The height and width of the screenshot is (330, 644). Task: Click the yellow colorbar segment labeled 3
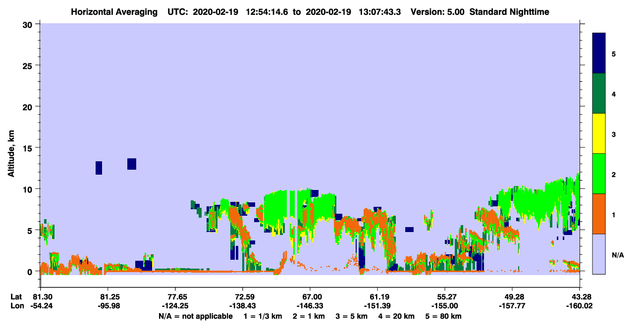pos(599,134)
